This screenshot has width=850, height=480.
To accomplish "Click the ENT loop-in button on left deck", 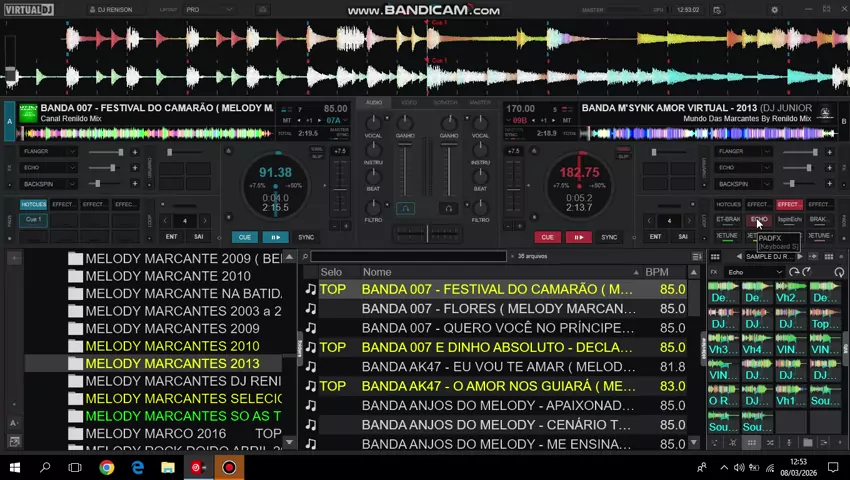I will 171,237.
